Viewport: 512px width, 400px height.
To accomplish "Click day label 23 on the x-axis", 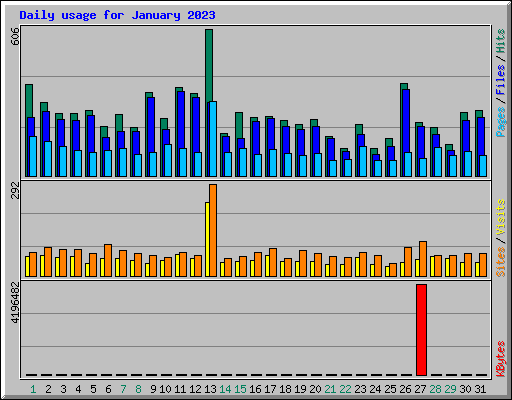I will (x=360, y=389).
